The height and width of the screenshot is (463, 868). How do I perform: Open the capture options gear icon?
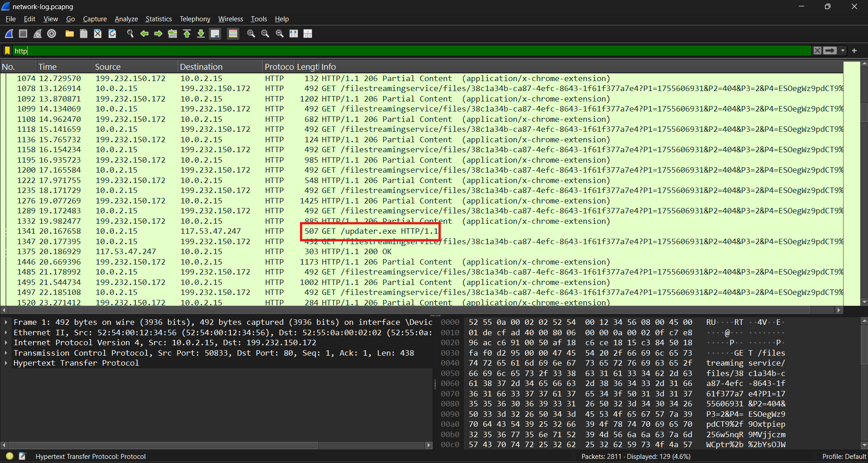tap(52, 34)
